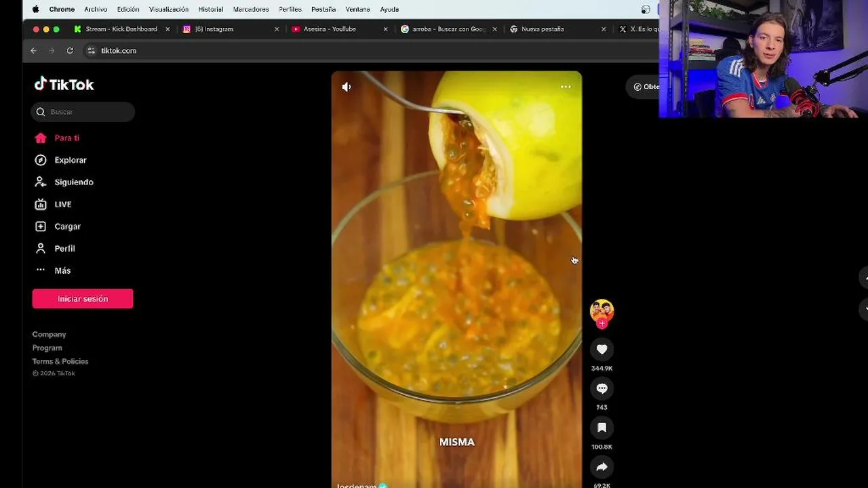The image size is (868, 488).
Task: Click the search magnifier icon
Action: pyautogui.click(x=41, y=112)
